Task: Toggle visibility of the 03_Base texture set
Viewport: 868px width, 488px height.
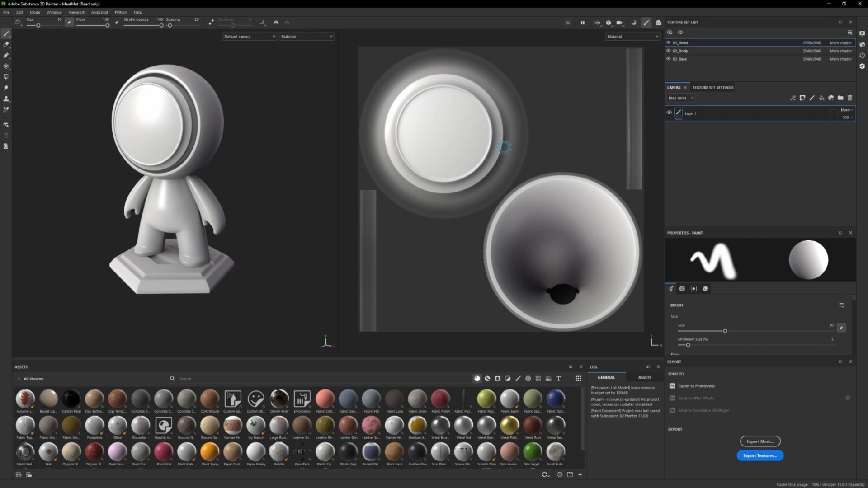Action: 669,59
